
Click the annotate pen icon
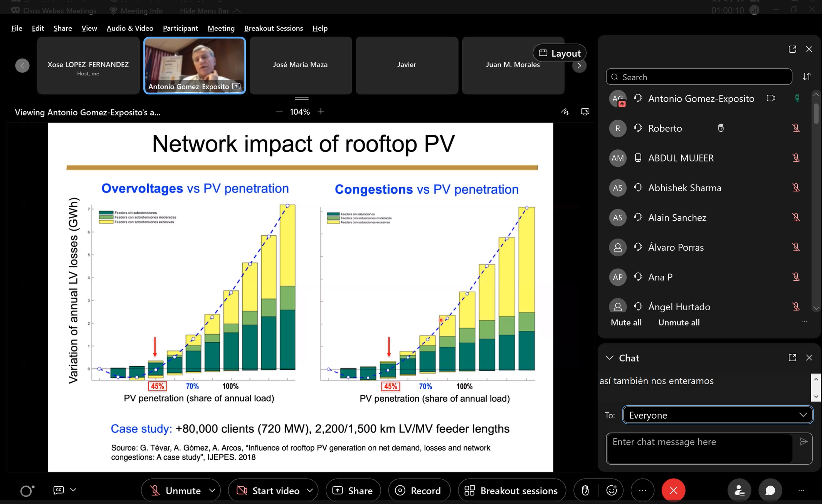pos(565,112)
